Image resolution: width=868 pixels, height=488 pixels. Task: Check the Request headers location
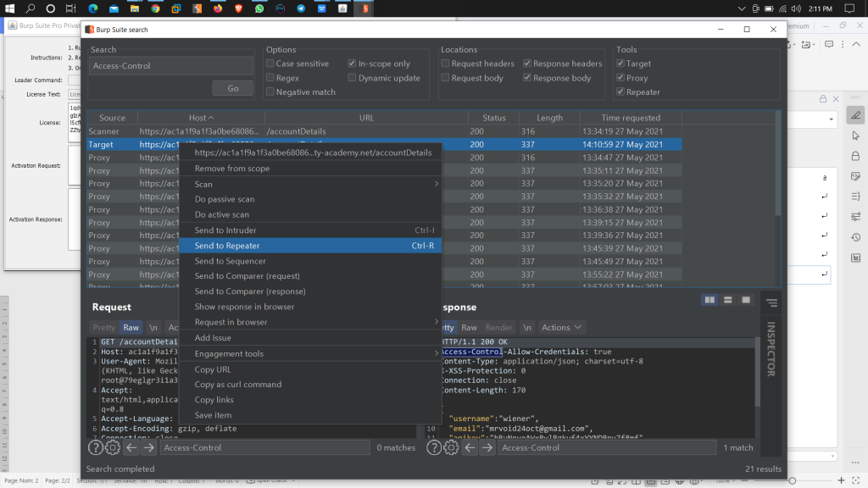tap(445, 63)
